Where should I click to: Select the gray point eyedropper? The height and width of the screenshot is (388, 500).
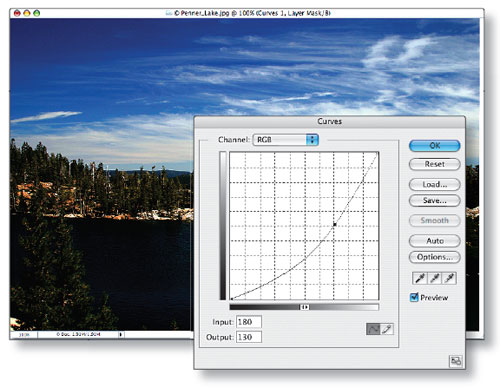[x=434, y=278]
